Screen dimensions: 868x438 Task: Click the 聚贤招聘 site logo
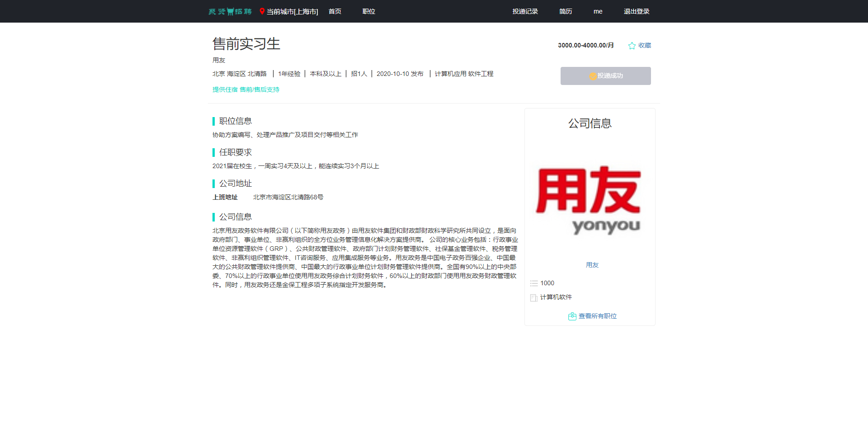[x=230, y=11]
